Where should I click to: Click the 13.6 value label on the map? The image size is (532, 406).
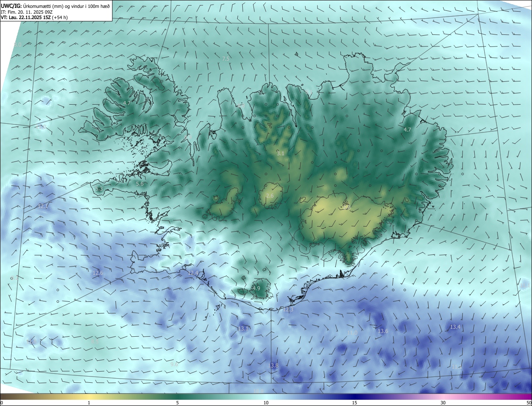[x=383, y=331]
